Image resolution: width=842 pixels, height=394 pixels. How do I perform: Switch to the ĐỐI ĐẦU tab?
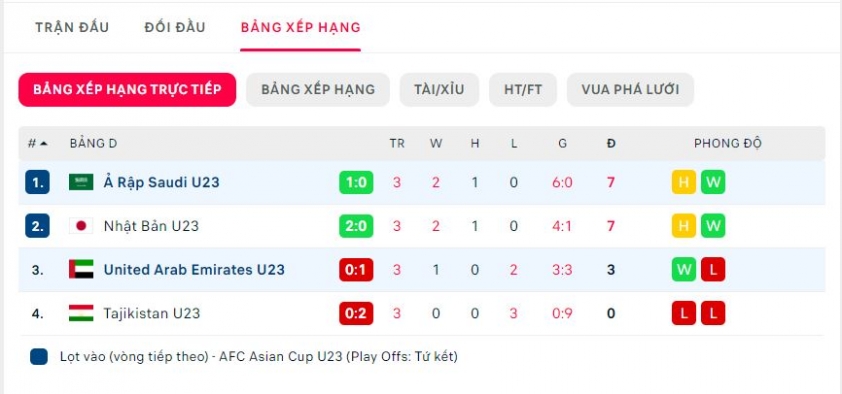point(175,27)
